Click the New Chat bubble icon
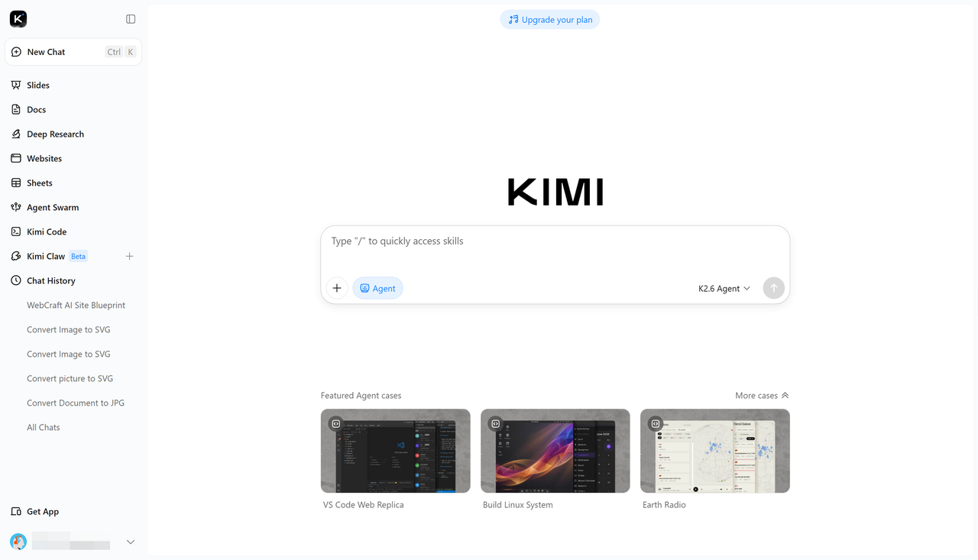This screenshot has width=978, height=560. coord(16,52)
